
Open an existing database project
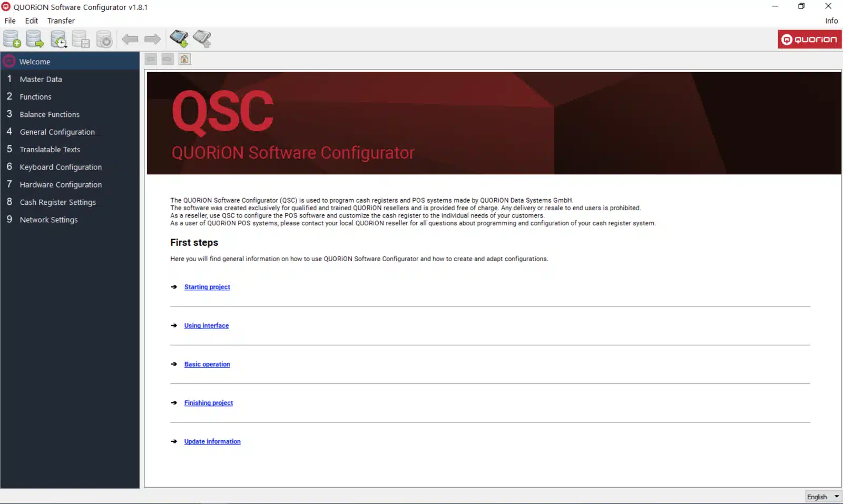pos(35,39)
